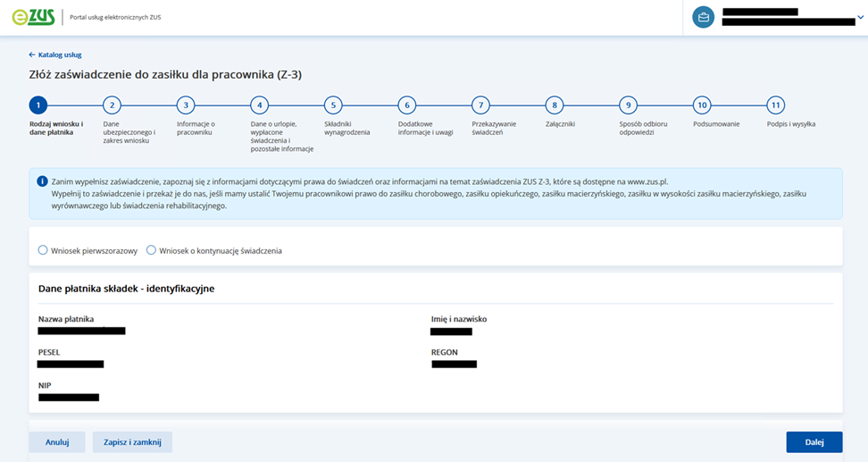Click the briefcase profile icon
868x462 pixels.
click(x=704, y=17)
